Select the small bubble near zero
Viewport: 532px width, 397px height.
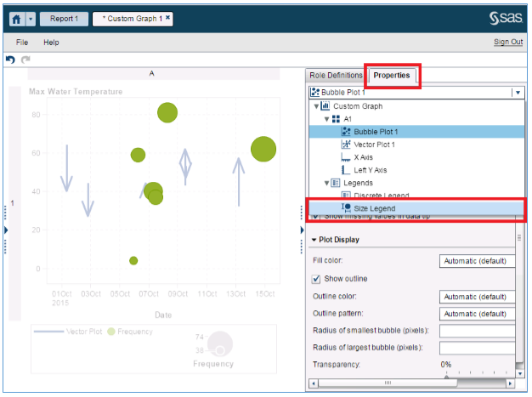[x=133, y=261]
